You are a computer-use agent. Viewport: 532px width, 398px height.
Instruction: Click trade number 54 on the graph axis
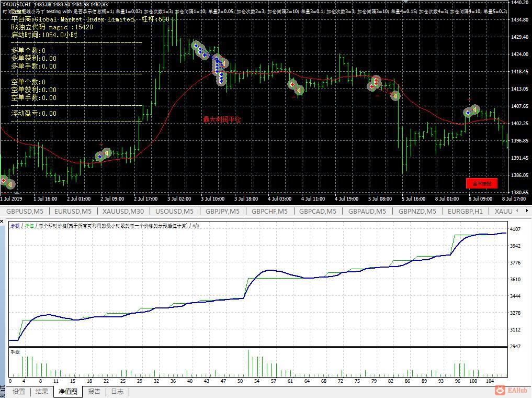(x=257, y=381)
